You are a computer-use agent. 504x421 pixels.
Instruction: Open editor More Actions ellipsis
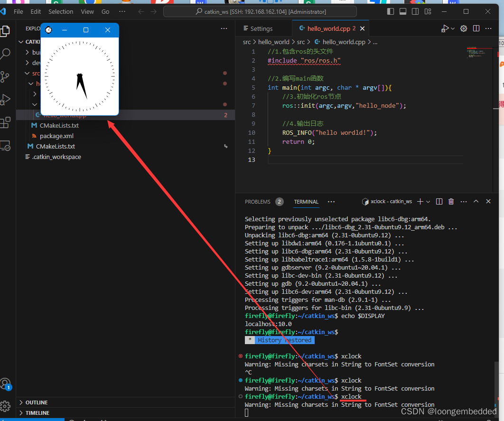click(x=488, y=28)
